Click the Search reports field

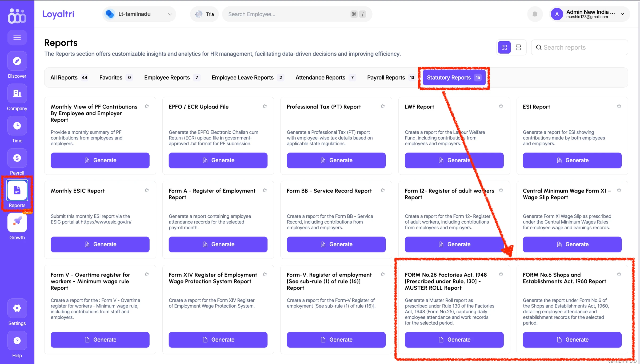579,47
